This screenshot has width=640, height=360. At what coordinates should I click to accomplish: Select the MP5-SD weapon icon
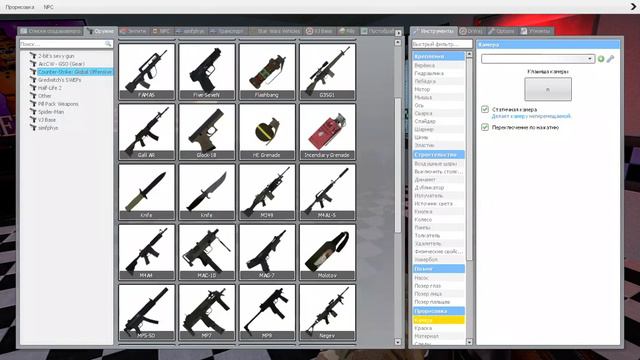(x=147, y=312)
